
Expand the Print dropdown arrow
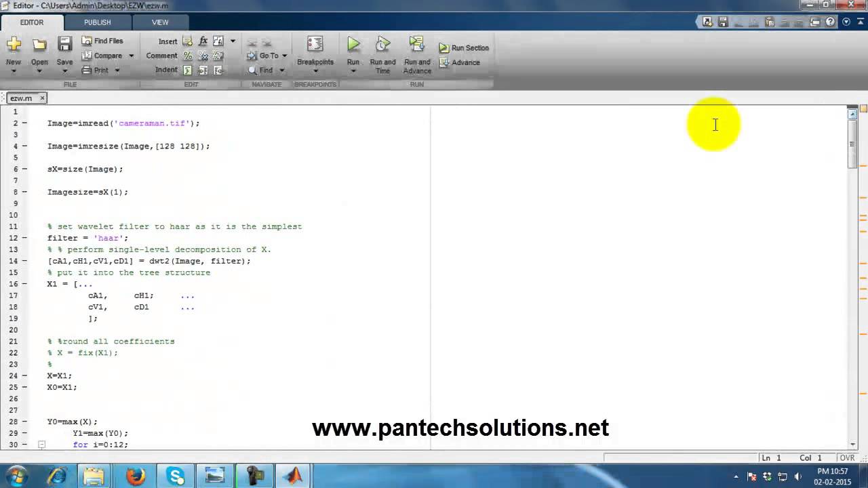(x=117, y=70)
